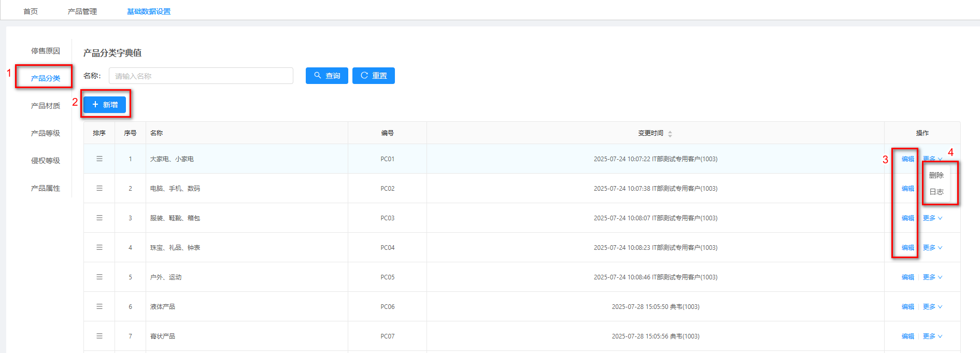
Task: Click the 查询 search button
Action: pyautogui.click(x=326, y=76)
